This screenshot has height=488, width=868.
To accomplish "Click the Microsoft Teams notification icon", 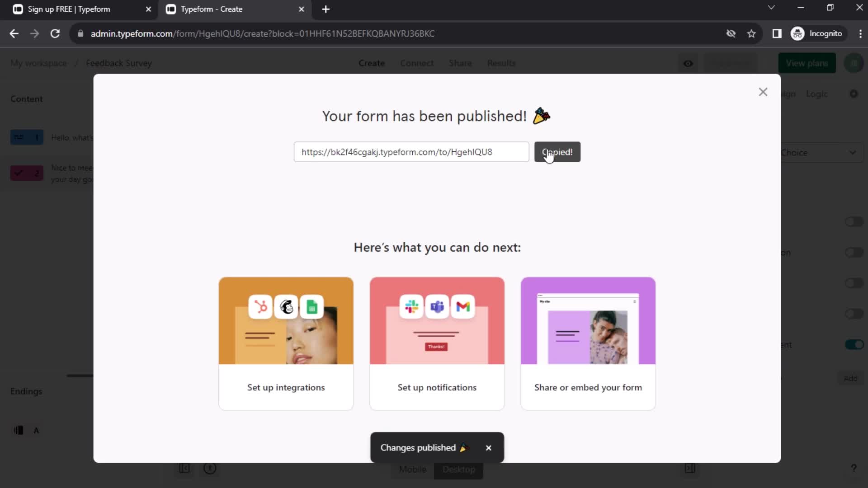I will (x=436, y=305).
